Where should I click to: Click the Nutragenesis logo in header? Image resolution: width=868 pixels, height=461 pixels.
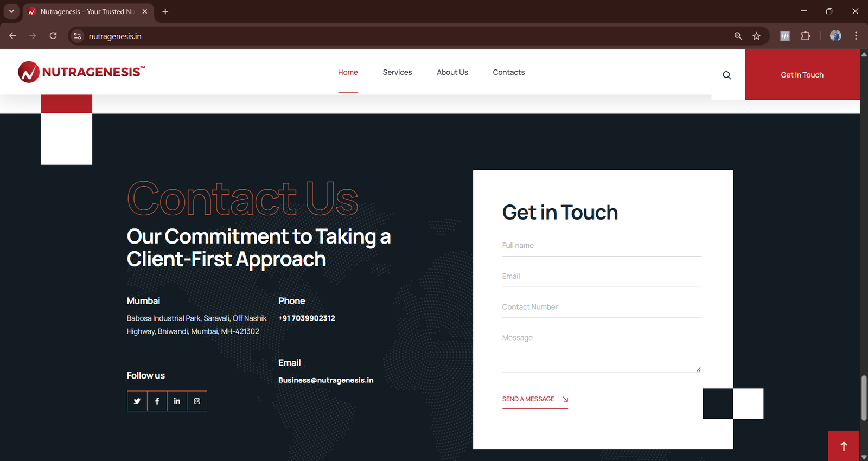pyautogui.click(x=81, y=72)
